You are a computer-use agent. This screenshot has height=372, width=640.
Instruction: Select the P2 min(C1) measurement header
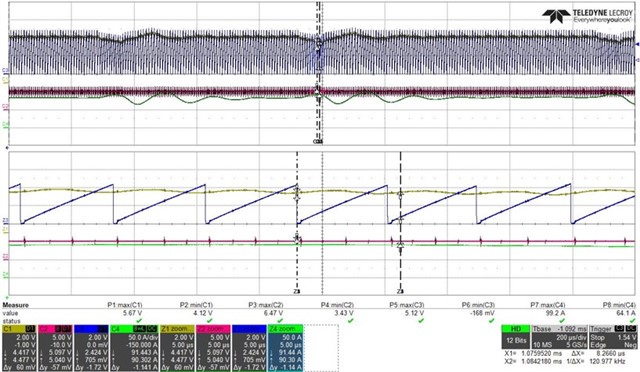pos(196,305)
